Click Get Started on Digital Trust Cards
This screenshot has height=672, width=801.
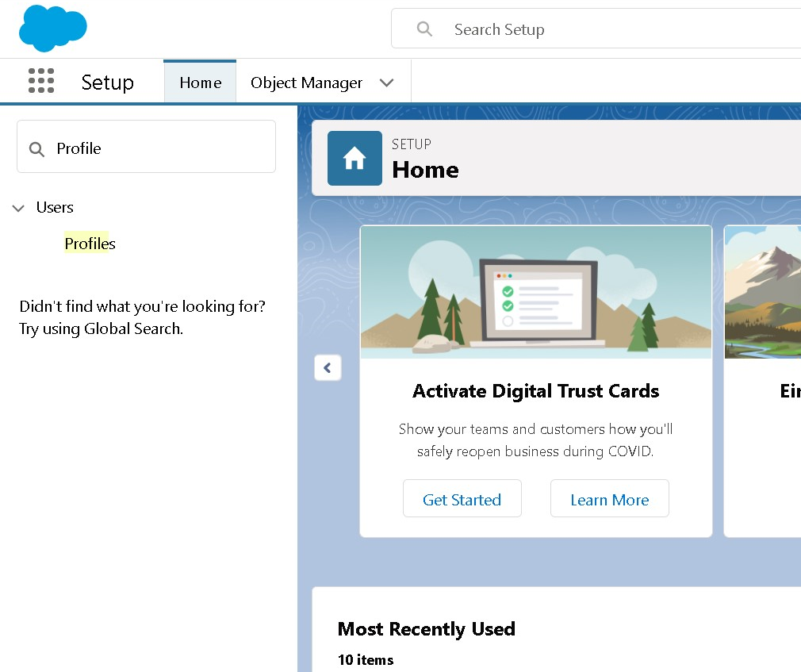tap(462, 499)
